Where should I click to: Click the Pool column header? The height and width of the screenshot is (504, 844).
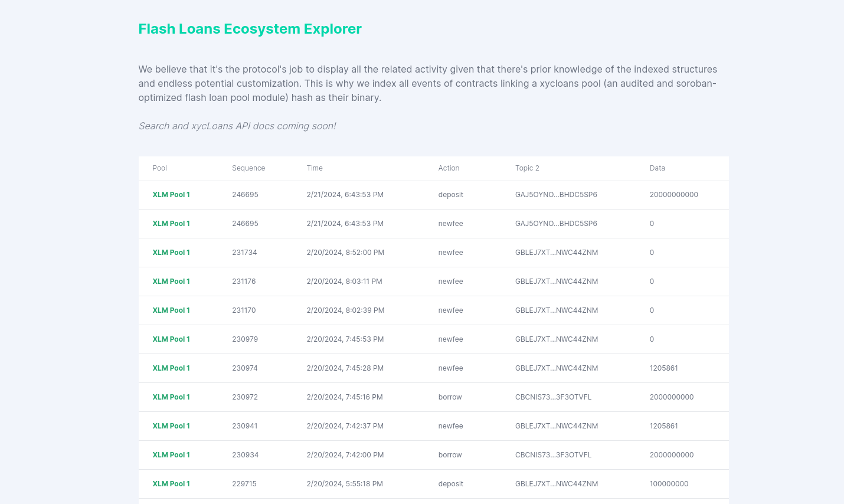point(159,168)
